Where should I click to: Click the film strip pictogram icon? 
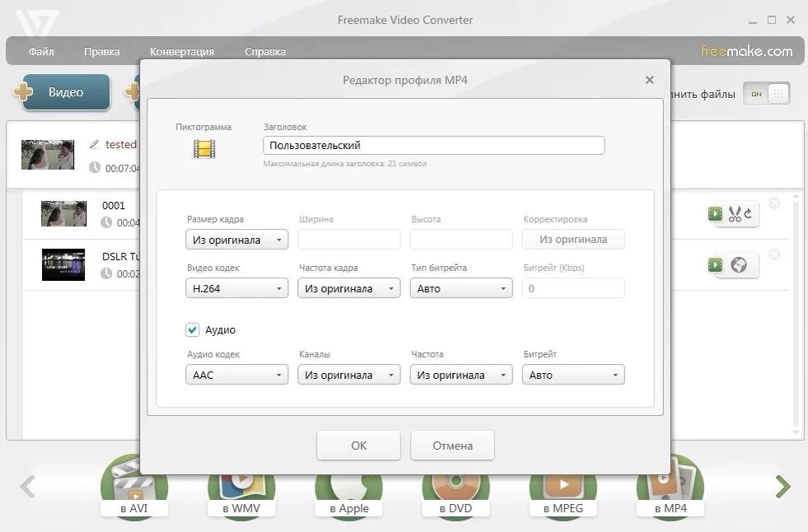pyautogui.click(x=204, y=149)
